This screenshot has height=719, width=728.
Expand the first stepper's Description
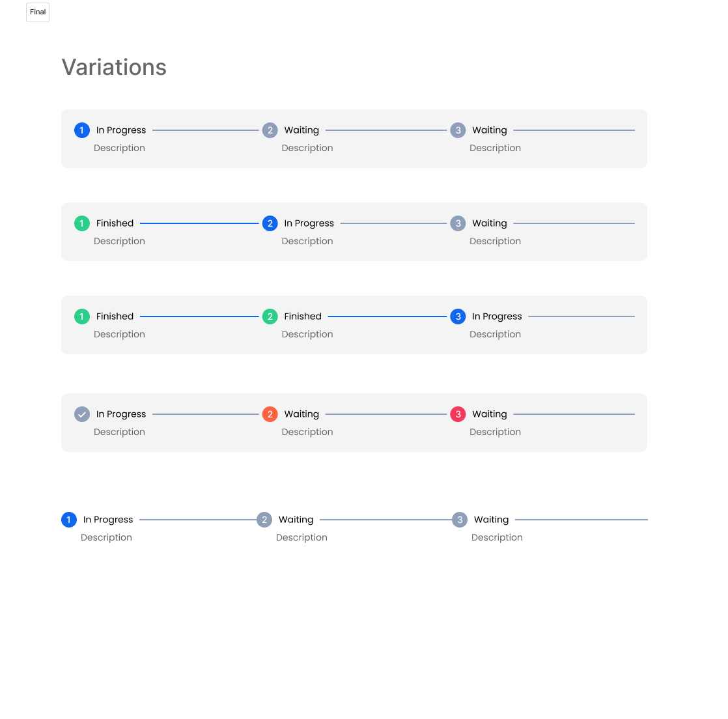(x=119, y=148)
